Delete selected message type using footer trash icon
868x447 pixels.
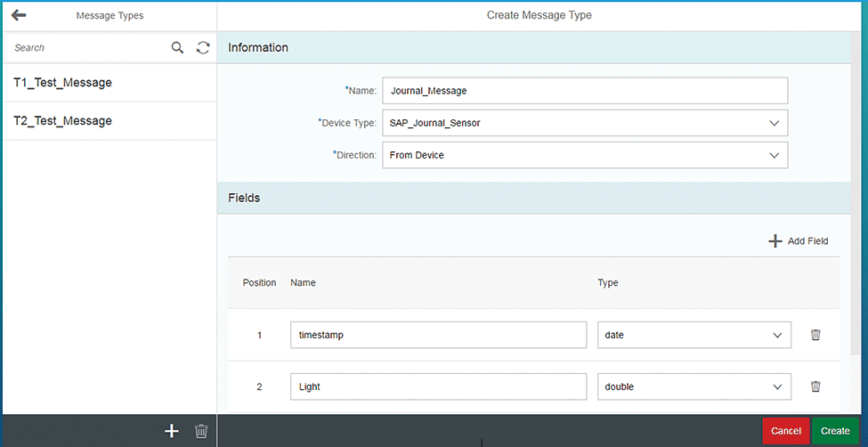(x=201, y=431)
